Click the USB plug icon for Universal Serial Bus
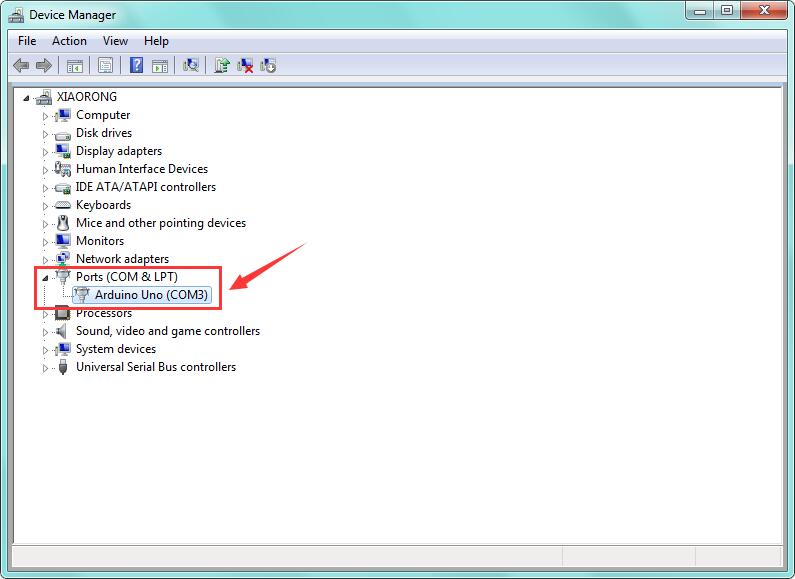 pyautogui.click(x=63, y=367)
